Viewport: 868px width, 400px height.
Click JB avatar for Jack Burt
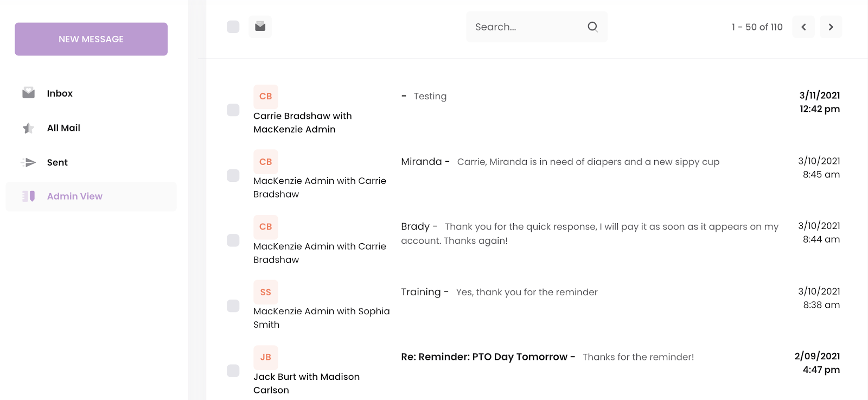(x=266, y=357)
